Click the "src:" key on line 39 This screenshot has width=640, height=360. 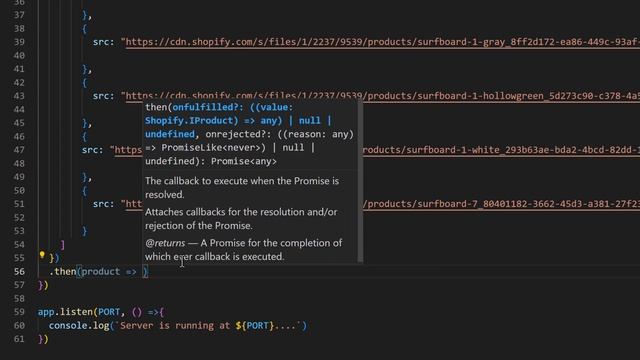[103, 42]
